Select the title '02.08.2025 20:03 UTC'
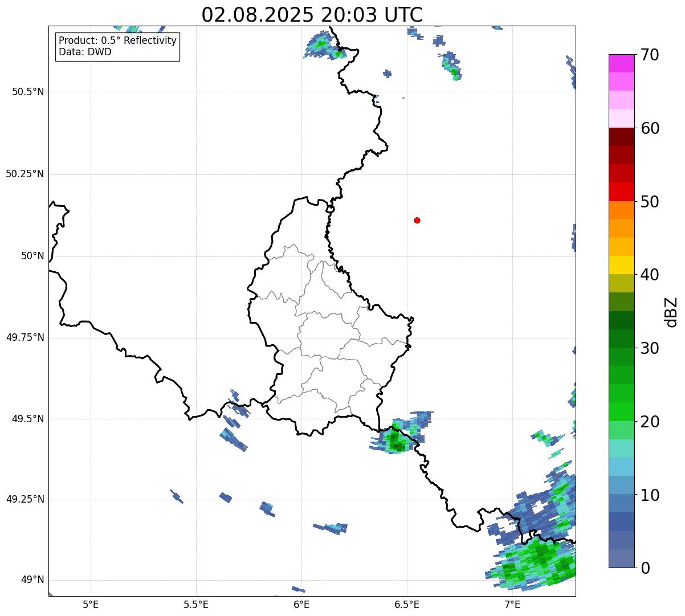 312,14
